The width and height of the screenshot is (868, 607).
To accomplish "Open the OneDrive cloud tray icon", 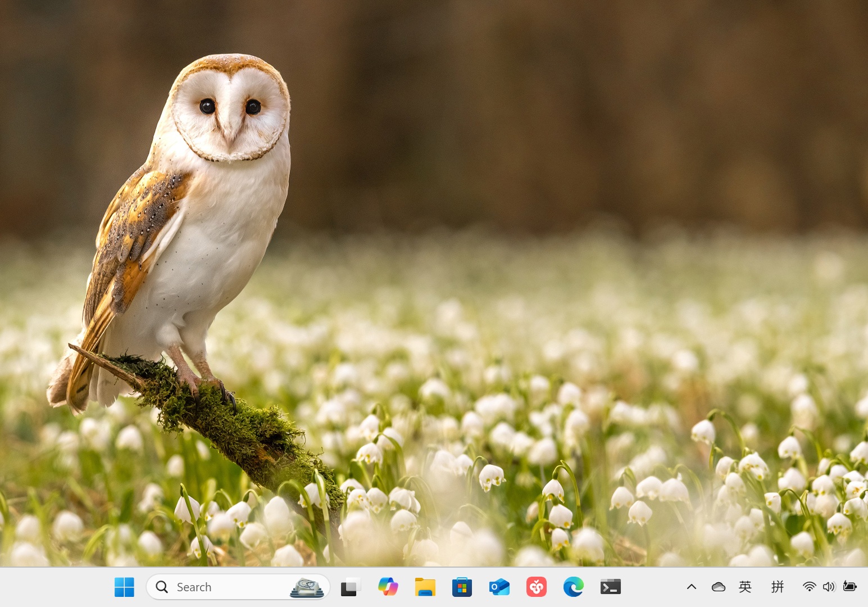I will [x=718, y=587].
